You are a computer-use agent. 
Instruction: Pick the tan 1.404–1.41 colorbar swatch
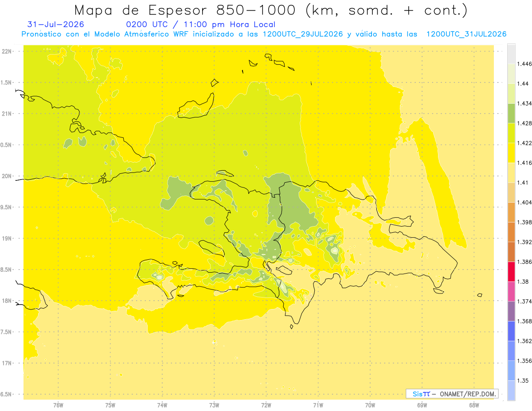pyautogui.click(x=512, y=192)
